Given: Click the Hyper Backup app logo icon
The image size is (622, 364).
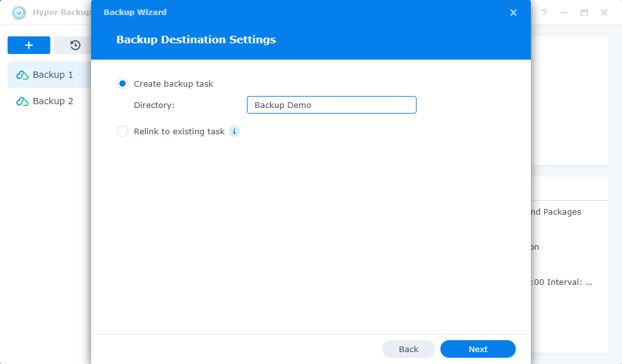Looking at the screenshot, I should coord(19,13).
